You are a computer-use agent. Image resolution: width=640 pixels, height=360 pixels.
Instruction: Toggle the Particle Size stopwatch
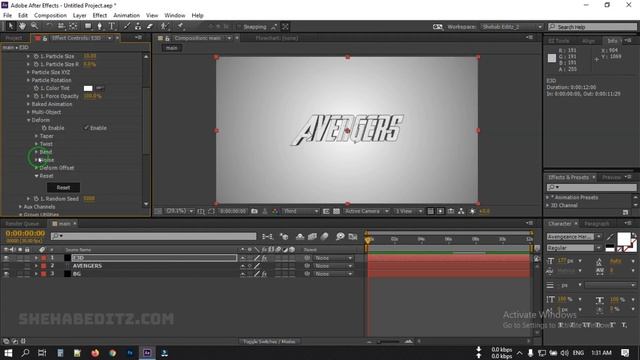[x=36, y=56]
